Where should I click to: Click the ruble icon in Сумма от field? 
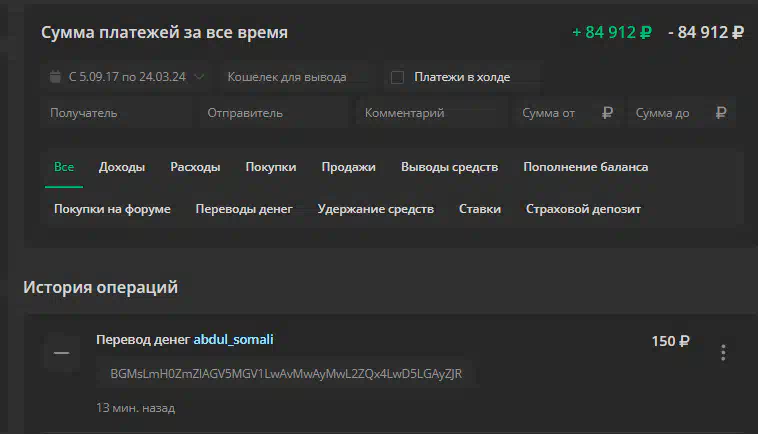(607, 113)
